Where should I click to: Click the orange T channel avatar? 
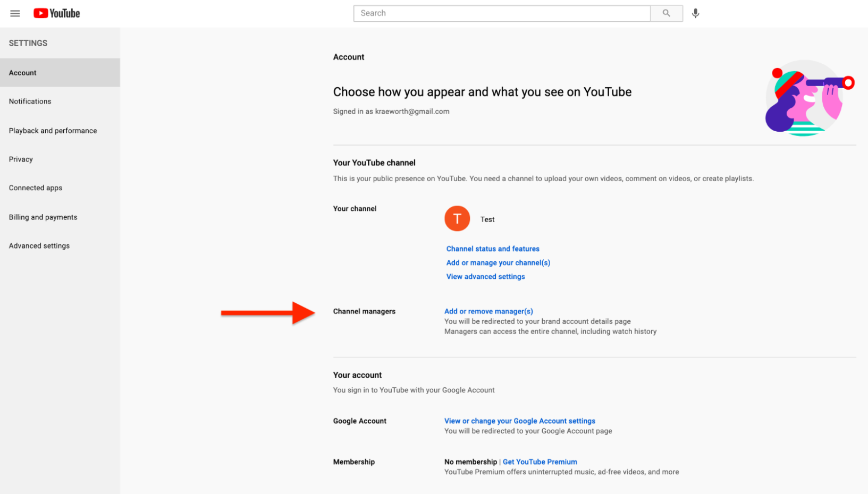pyautogui.click(x=457, y=219)
